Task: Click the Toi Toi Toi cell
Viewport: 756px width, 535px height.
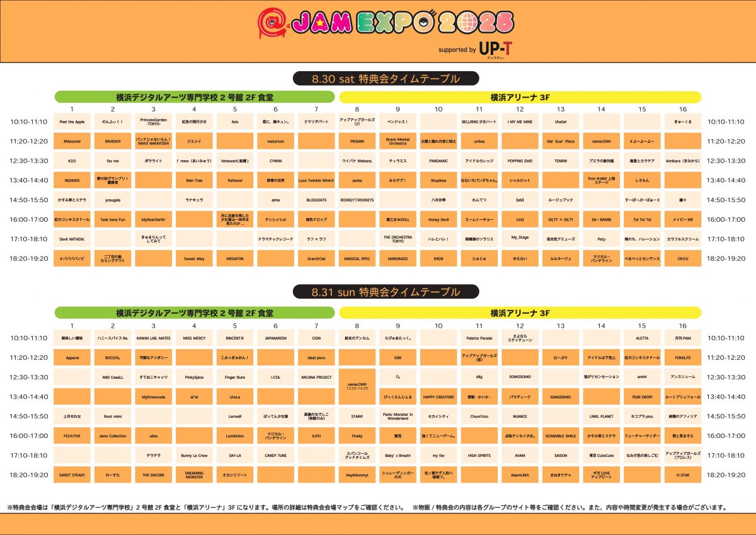Action: coord(642,219)
